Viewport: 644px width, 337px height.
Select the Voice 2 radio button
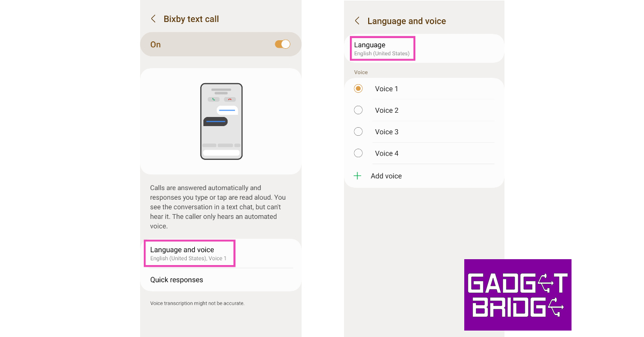[358, 110]
